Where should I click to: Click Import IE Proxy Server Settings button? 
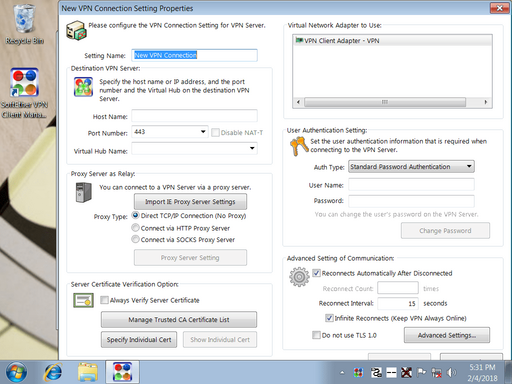[190, 202]
